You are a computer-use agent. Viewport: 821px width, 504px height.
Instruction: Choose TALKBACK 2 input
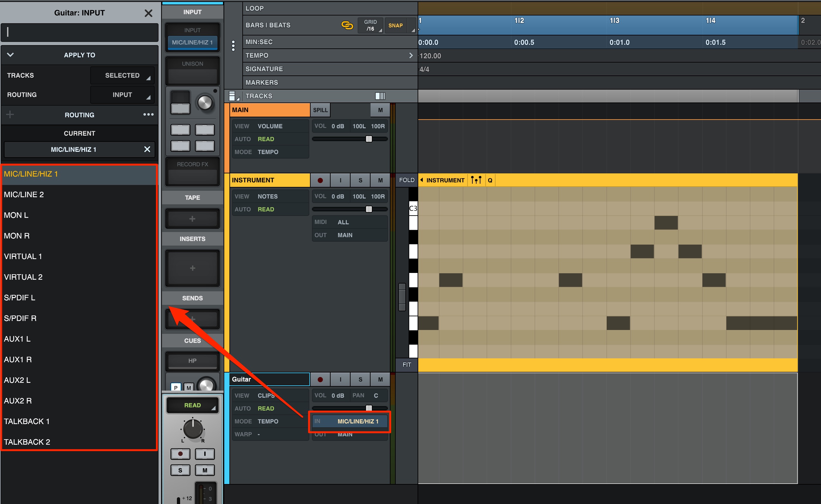tap(79, 442)
